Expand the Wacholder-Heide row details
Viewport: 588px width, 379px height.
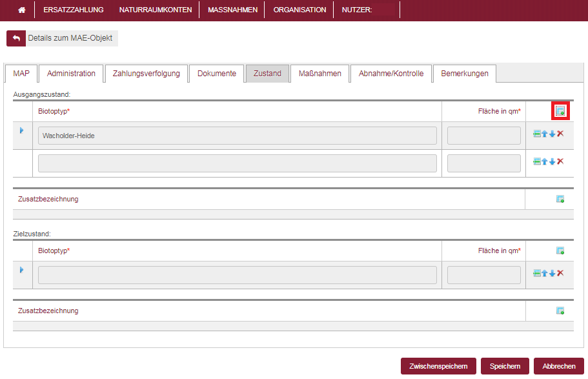point(21,131)
